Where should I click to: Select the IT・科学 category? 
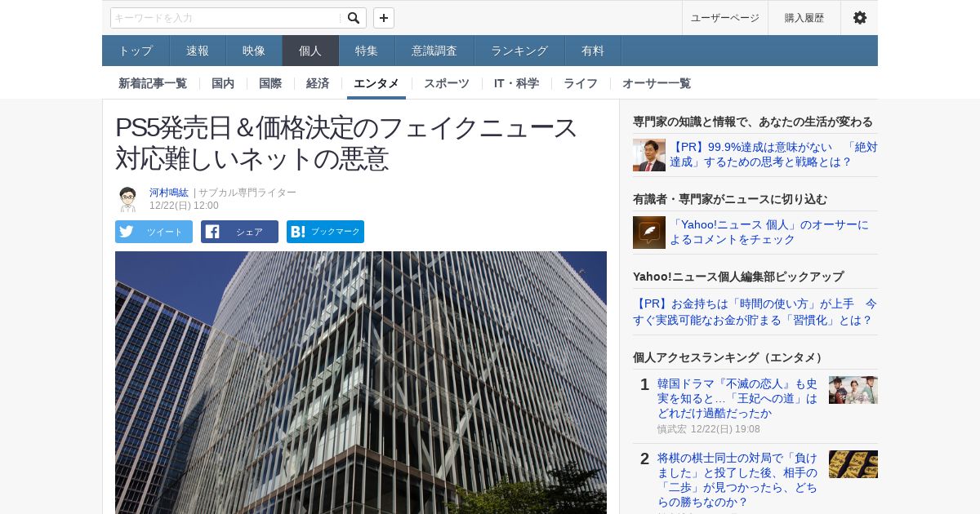[516, 83]
